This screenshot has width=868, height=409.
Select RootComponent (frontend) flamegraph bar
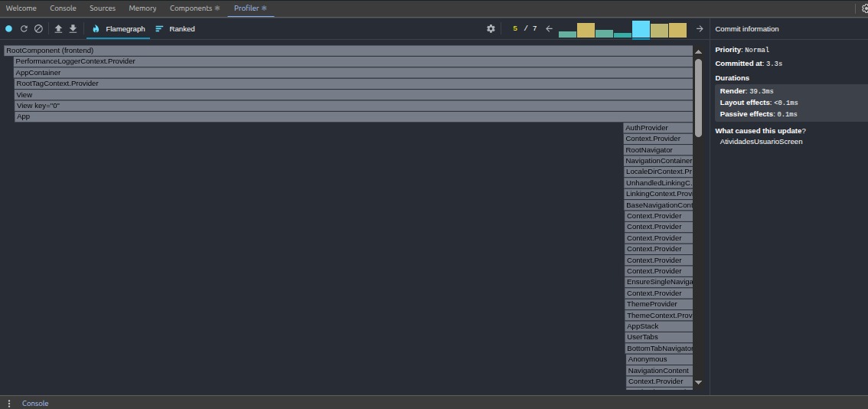pyautogui.click(x=348, y=51)
